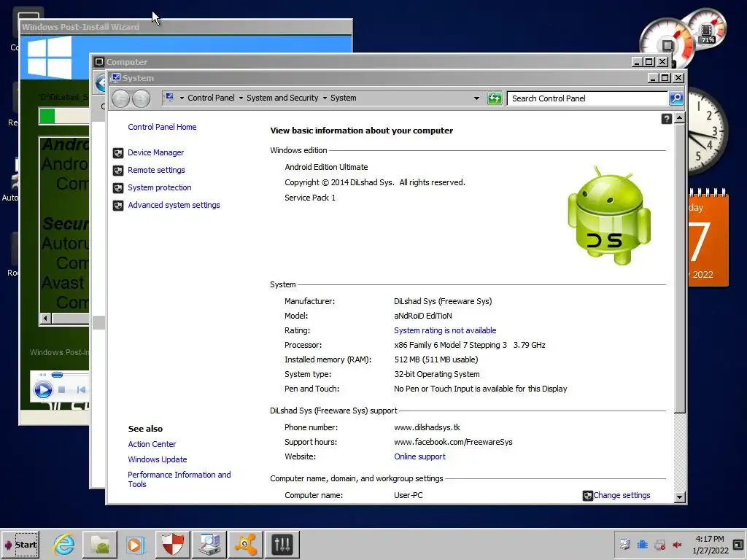Click into the Search Control Panel field
Screen dimensions: 747x560
pos(587,98)
